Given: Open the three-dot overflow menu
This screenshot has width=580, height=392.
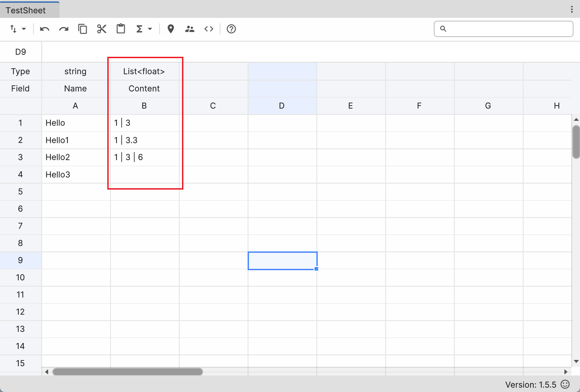Looking at the screenshot, I should pyautogui.click(x=572, y=10).
